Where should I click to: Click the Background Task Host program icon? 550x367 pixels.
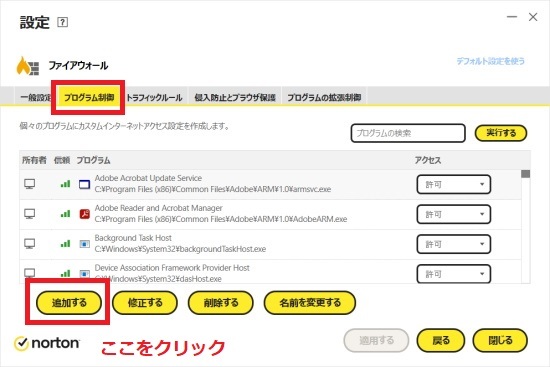[85, 243]
